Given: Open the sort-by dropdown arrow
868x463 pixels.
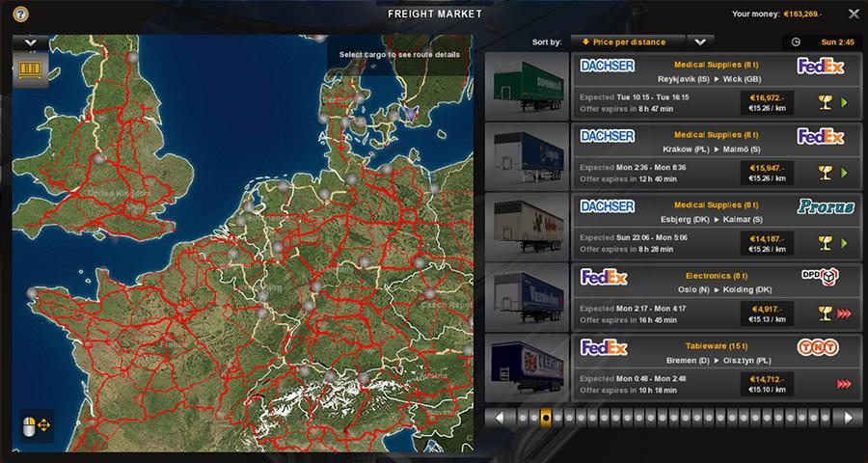Looking at the screenshot, I should click(700, 42).
